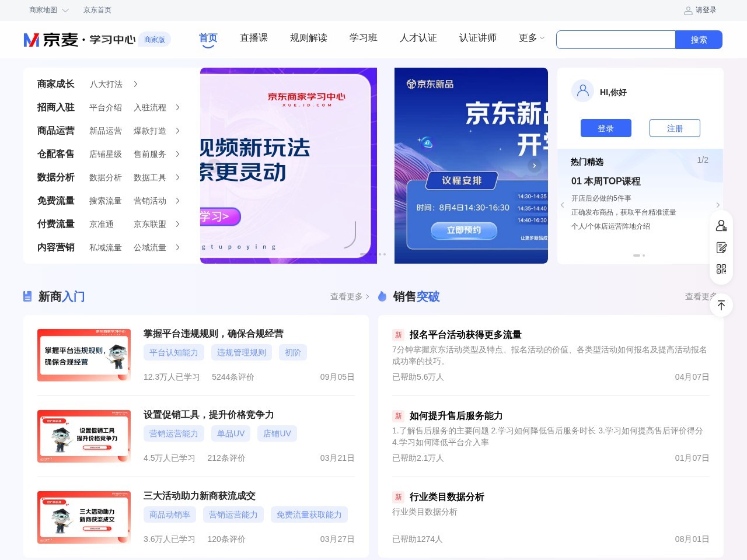Open thumbnail of 设置促销工具 course
Screen dimensions: 747x560
[x=84, y=436]
